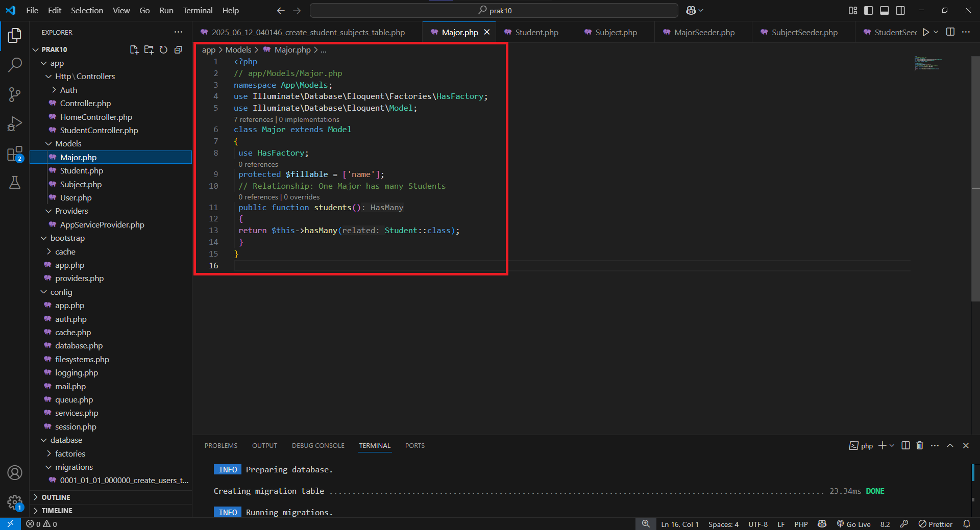Toggle the Primary Side Bar visibility
The width and height of the screenshot is (980, 530).
(868, 10)
